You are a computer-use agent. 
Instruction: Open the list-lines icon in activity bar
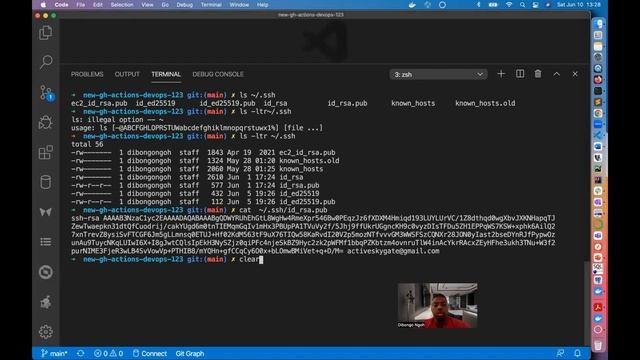(x=46, y=242)
